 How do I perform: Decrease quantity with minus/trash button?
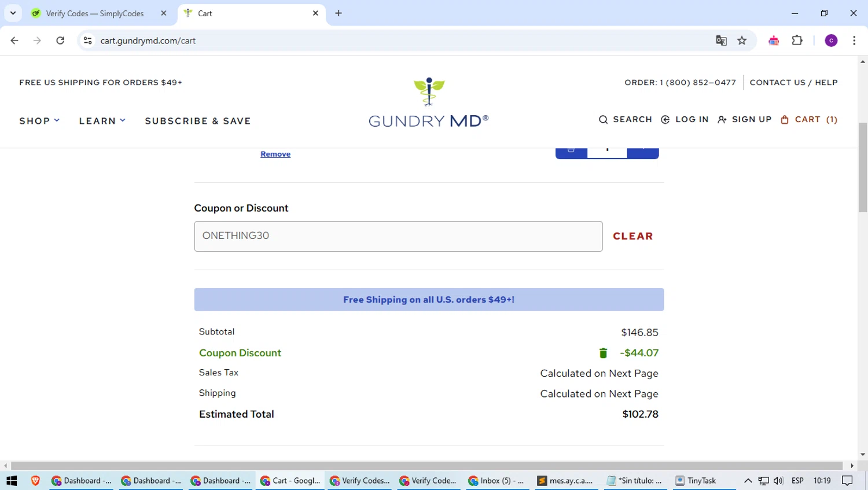coord(571,152)
